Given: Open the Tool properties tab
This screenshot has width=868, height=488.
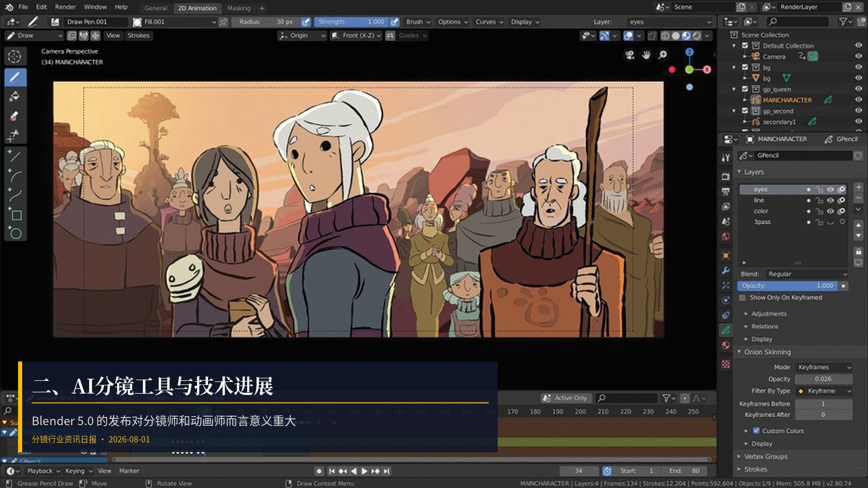Looking at the screenshot, I should pos(726,158).
